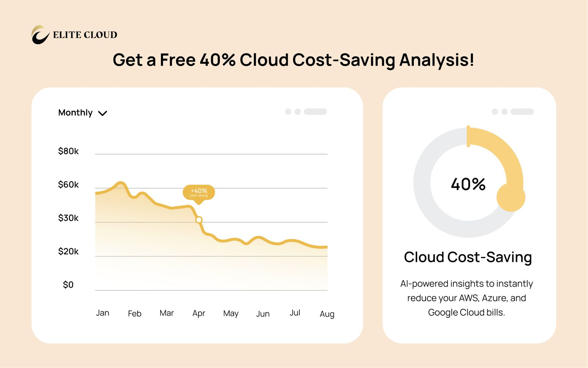Click the first gray dot in chart card

[288, 112]
